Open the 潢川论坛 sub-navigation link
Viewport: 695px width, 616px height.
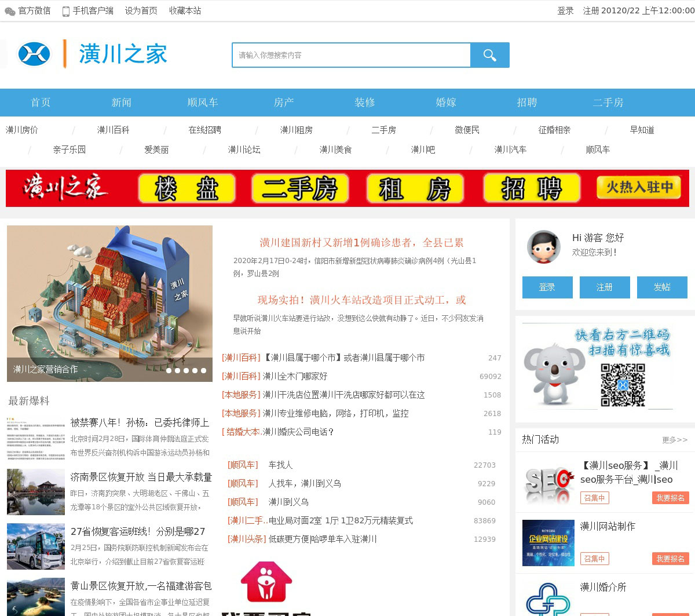coord(244,150)
